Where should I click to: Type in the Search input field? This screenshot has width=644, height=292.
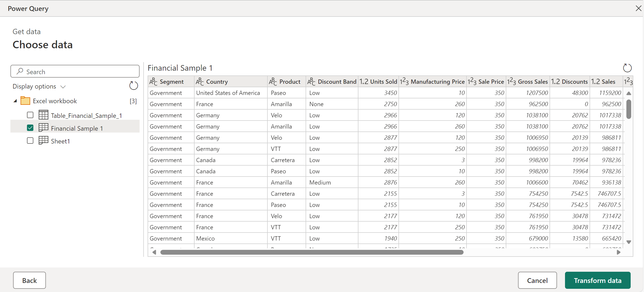click(x=75, y=71)
